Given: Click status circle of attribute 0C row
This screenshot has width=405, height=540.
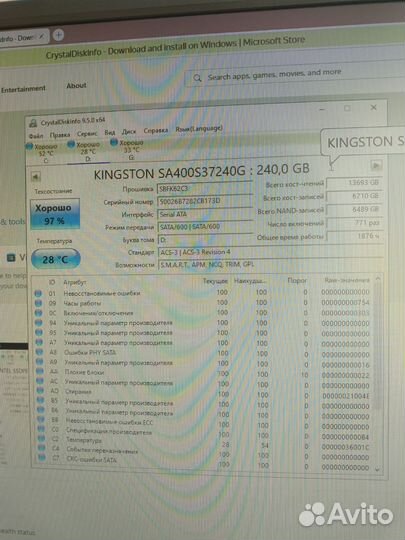Looking at the screenshot, I should pos(38,313).
